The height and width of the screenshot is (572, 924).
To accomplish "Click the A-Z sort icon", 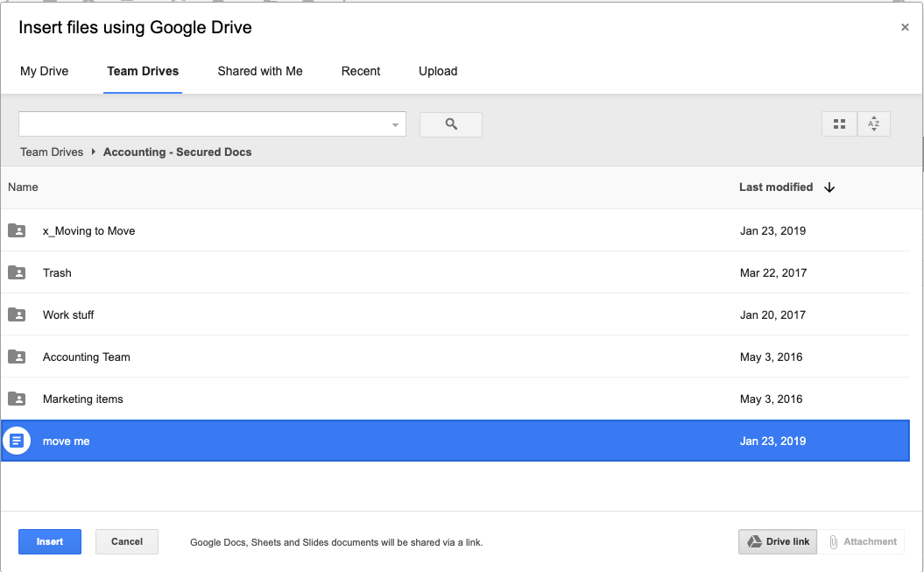I will [873, 124].
